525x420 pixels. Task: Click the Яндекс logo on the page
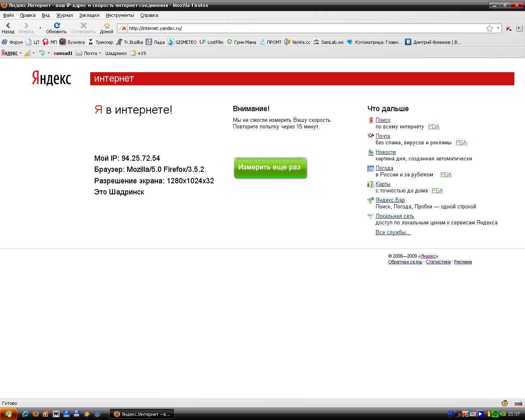tap(51, 78)
